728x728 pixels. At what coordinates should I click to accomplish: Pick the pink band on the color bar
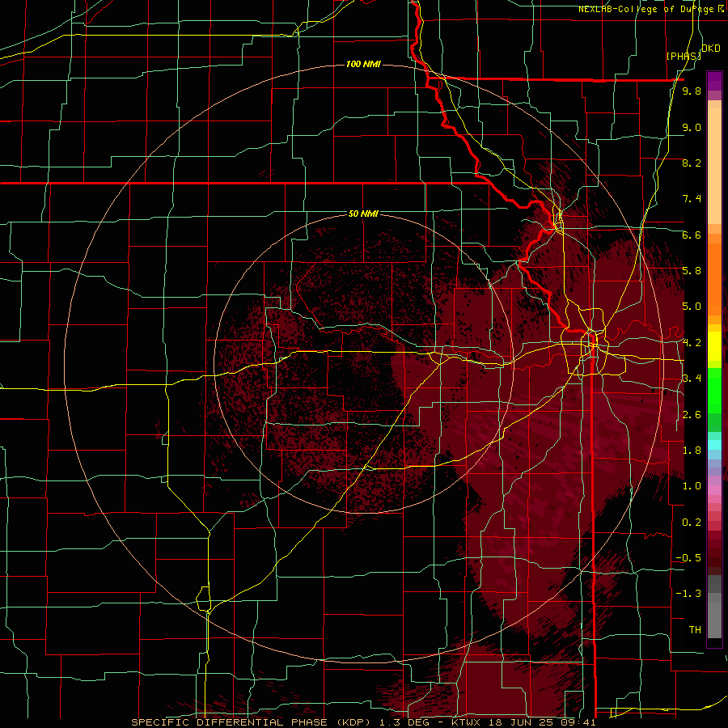click(714, 490)
